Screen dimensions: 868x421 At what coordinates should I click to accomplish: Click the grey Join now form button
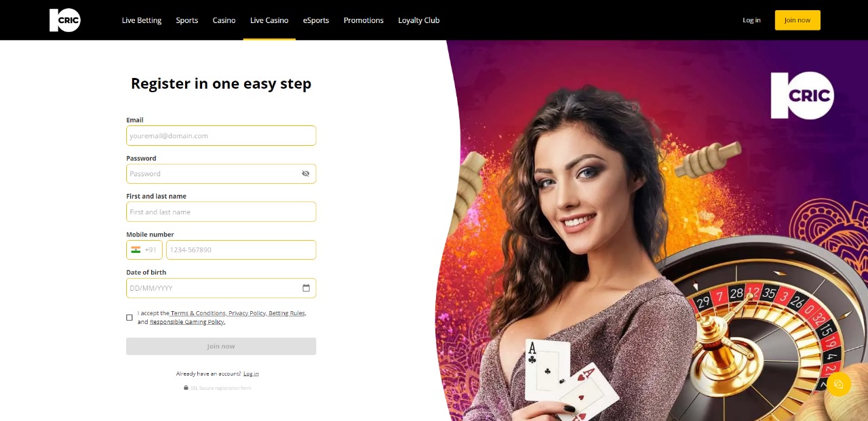point(221,346)
